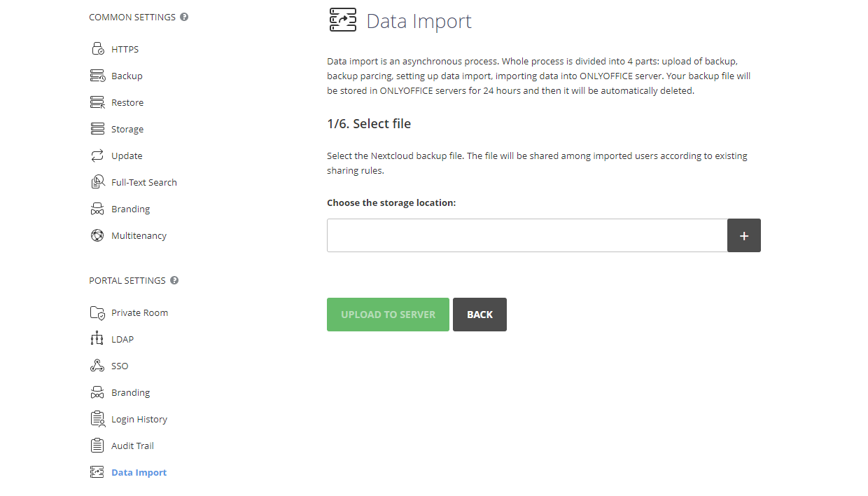Click the plus button to choose storage
Image resolution: width=868 pixels, height=496 pixels.
click(744, 235)
